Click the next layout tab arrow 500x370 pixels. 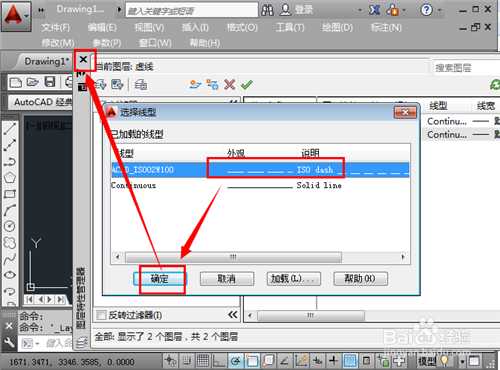coord(50,300)
